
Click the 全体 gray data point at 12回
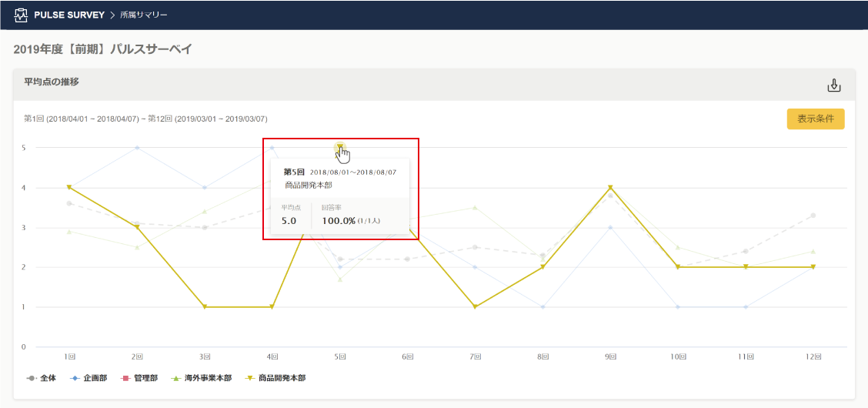click(x=813, y=215)
